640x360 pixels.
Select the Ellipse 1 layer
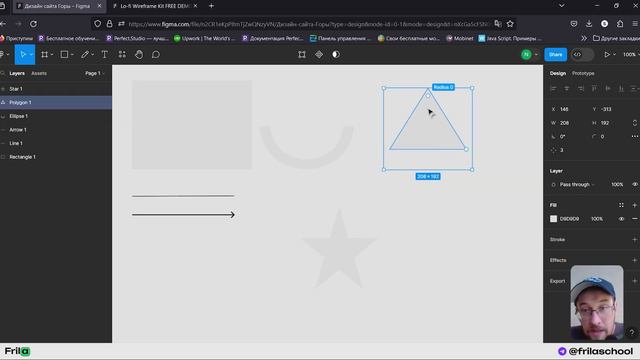tap(56, 116)
